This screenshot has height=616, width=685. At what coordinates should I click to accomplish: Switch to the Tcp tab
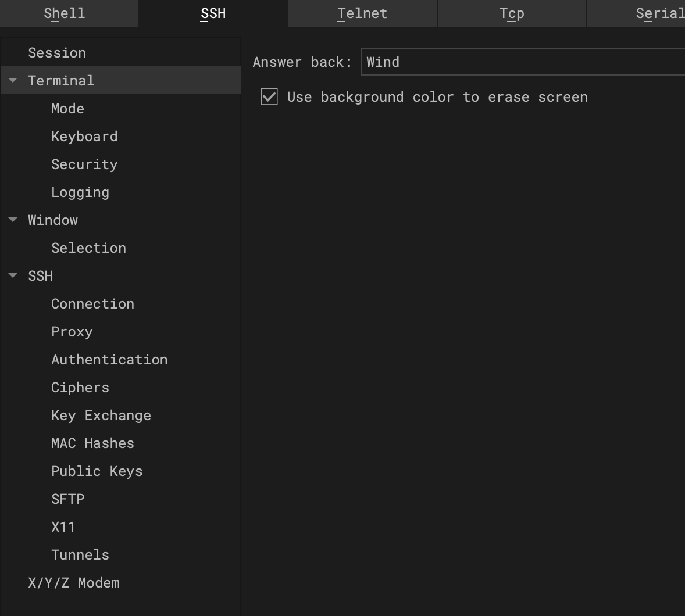point(512,13)
